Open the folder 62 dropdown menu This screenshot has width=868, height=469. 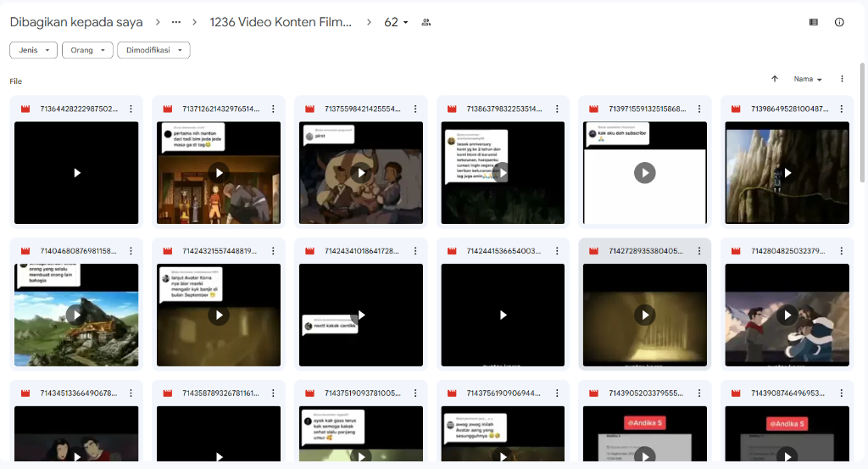(396, 23)
